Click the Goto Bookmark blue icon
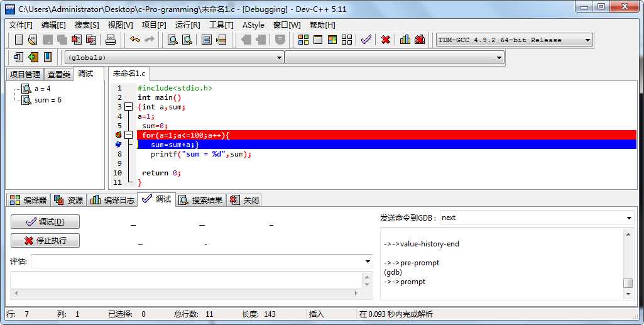644x325 pixels. coord(48,57)
